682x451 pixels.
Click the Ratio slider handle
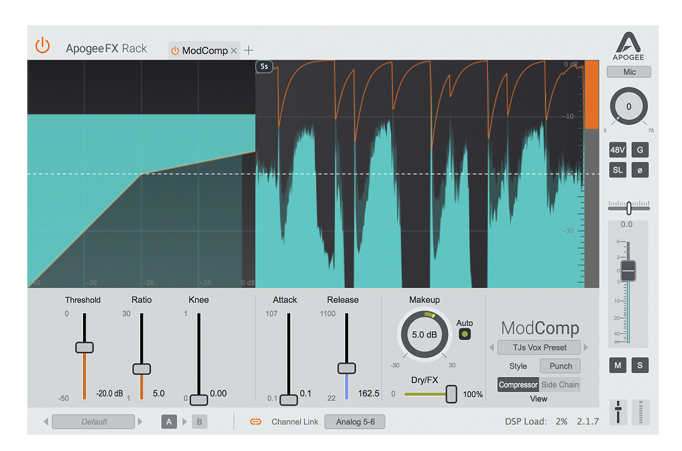click(141, 369)
